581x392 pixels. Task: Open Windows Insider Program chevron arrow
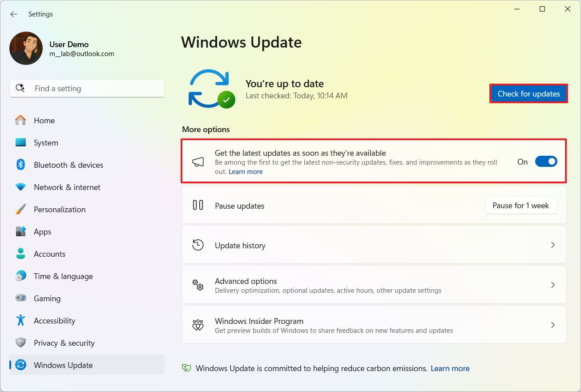553,325
